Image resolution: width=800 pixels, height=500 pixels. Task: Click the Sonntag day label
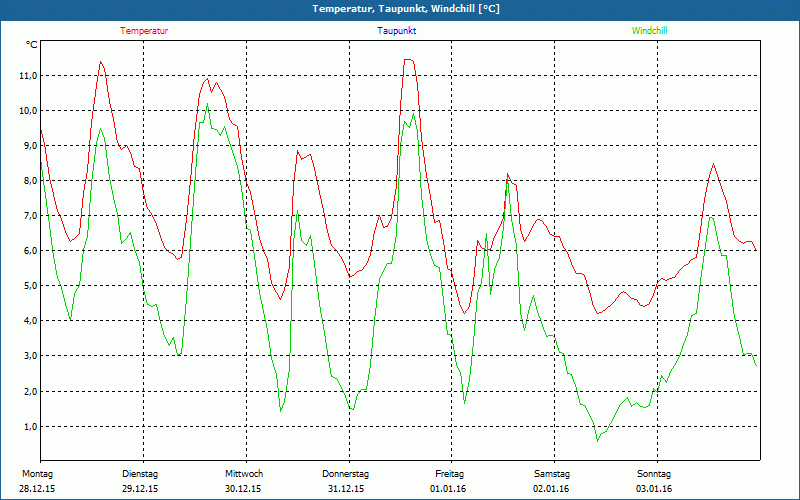pyautogui.click(x=654, y=474)
